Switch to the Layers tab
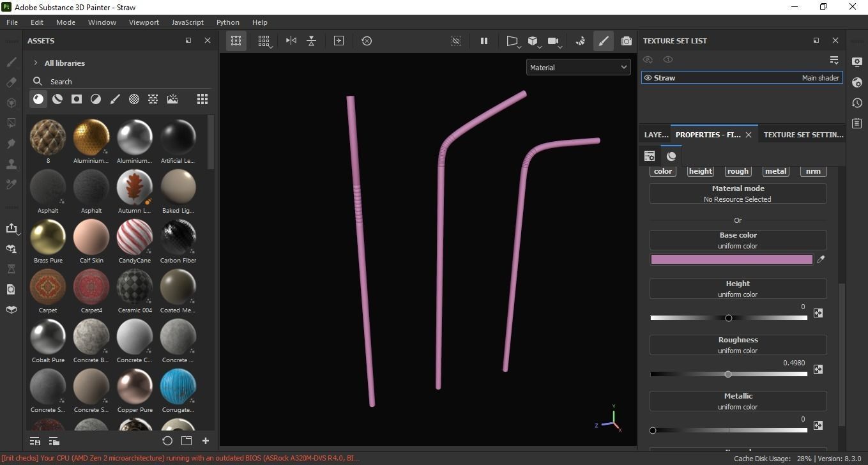The height and width of the screenshot is (465, 868). click(x=656, y=135)
